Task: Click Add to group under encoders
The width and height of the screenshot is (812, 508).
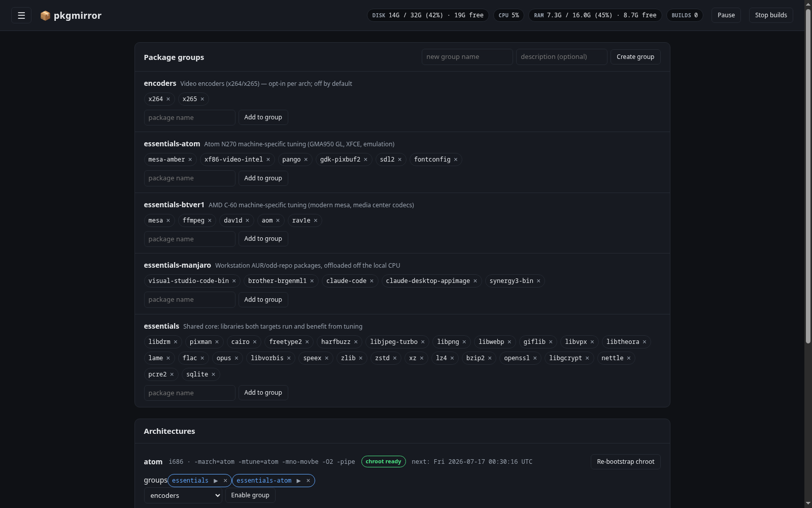Action: click(263, 117)
